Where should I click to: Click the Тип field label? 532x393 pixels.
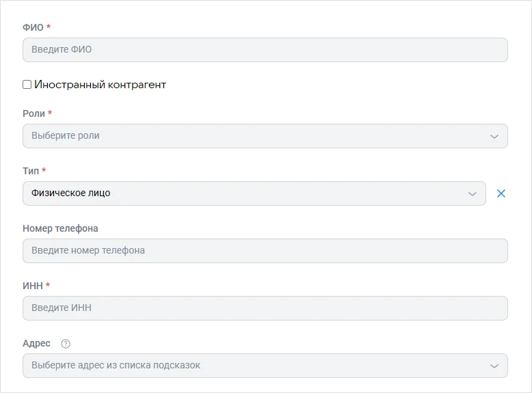pyautogui.click(x=31, y=171)
